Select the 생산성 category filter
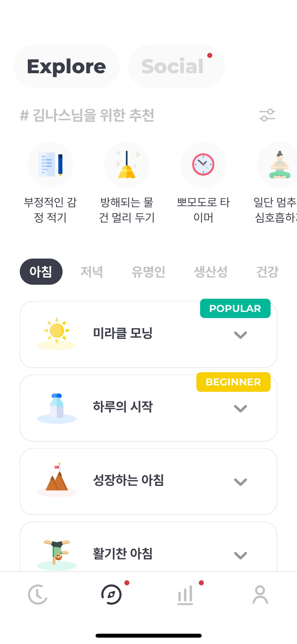This screenshot has height=644, width=297. click(211, 272)
